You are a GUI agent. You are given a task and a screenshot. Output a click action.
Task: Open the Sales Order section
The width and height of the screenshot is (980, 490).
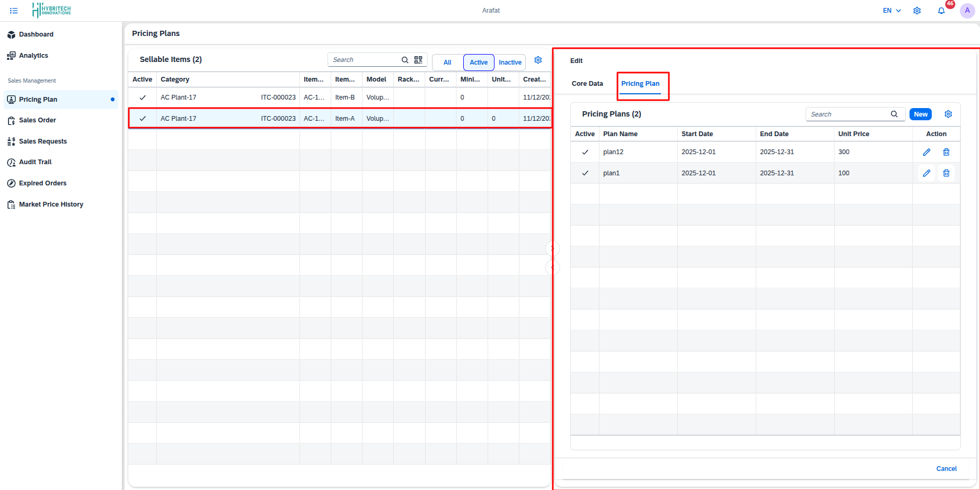click(37, 120)
